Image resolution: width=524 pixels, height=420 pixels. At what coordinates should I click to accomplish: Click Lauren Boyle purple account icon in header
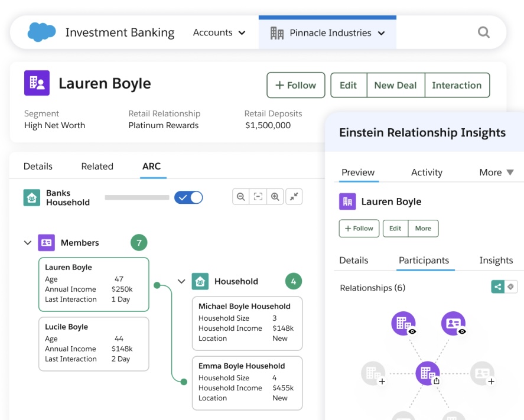37,83
